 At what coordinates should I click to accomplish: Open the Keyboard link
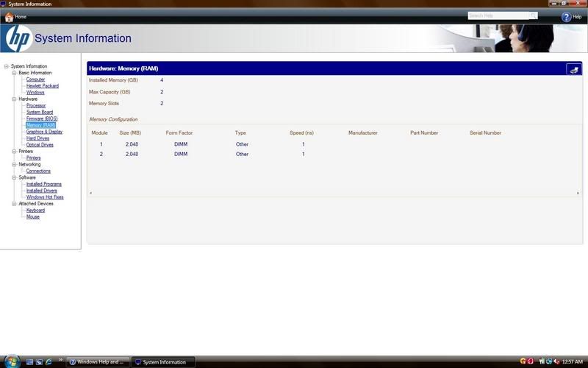point(35,210)
